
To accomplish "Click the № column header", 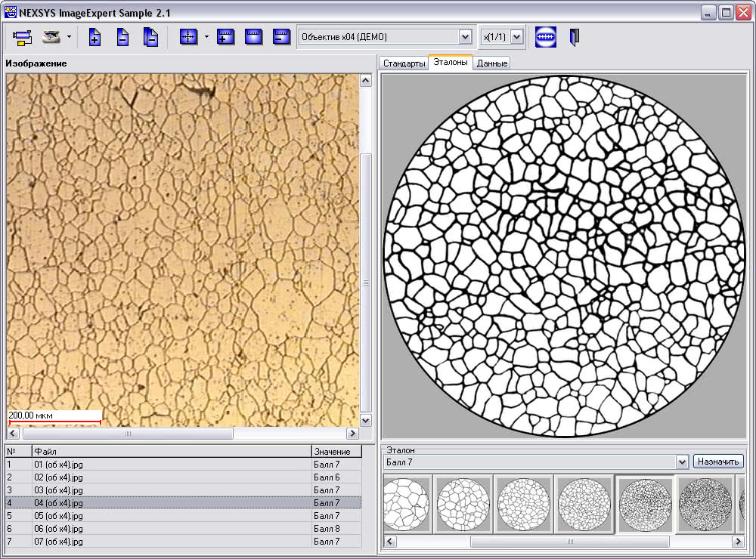I will 18,451.
